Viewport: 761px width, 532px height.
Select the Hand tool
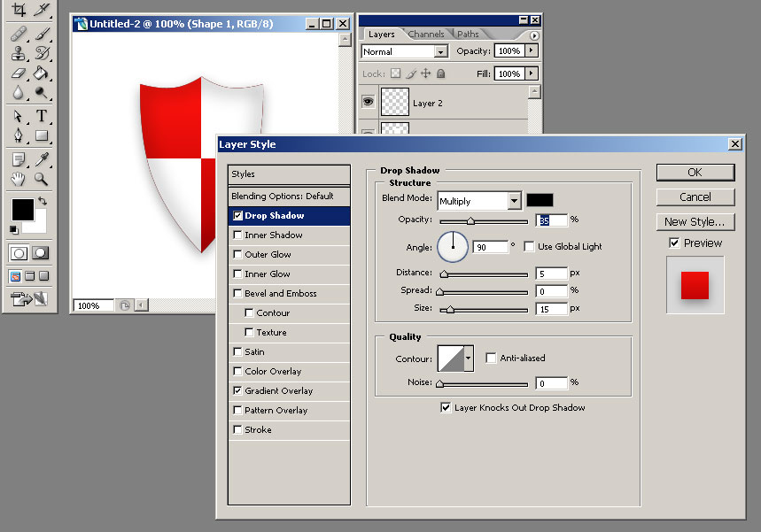[19, 179]
